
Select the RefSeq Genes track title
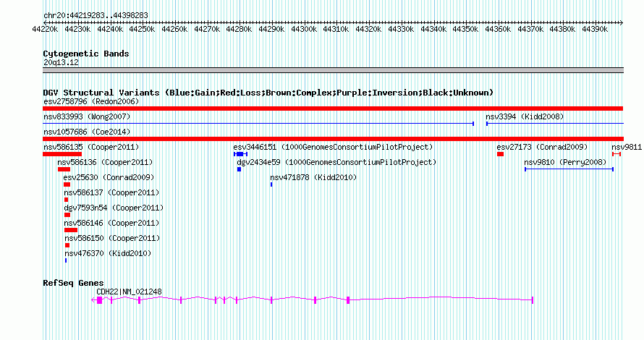74,283
